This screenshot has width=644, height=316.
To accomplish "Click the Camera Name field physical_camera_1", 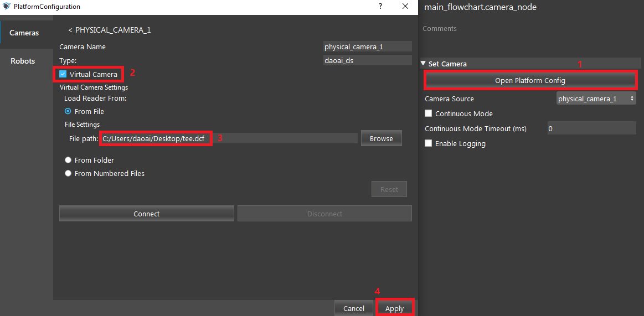I will pos(367,46).
